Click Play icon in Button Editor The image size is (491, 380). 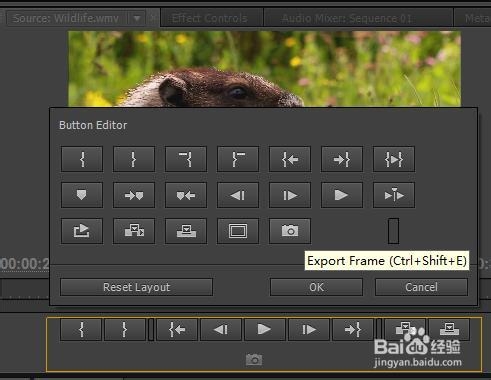point(342,195)
